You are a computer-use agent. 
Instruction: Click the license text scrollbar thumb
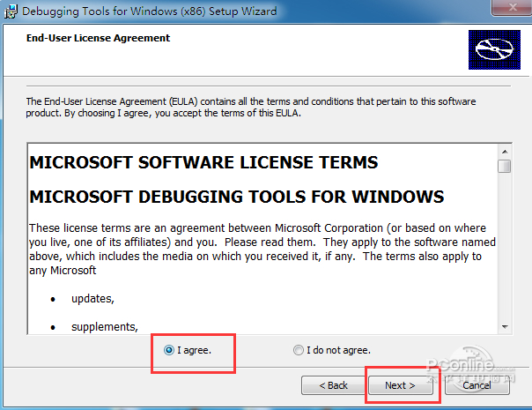[505, 166]
